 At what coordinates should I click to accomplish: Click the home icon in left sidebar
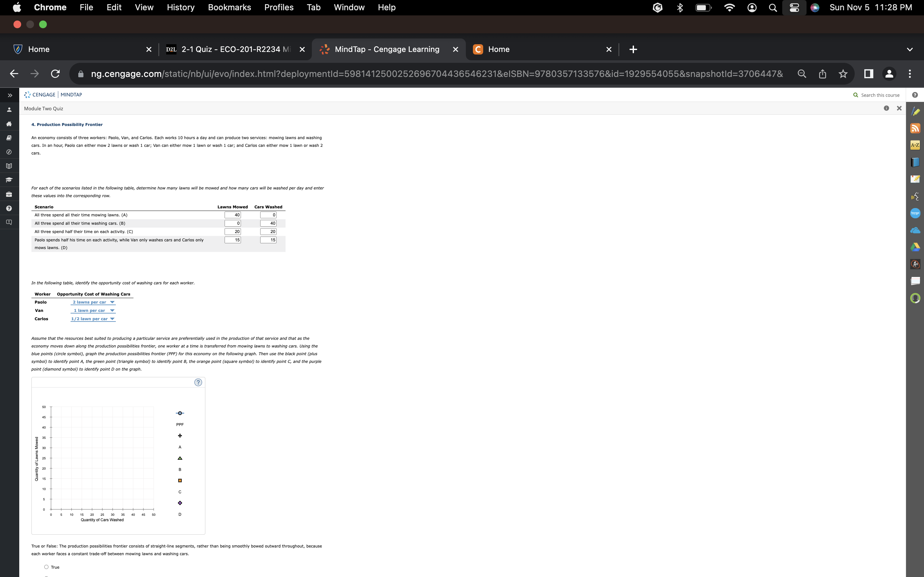tap(9, 124)
